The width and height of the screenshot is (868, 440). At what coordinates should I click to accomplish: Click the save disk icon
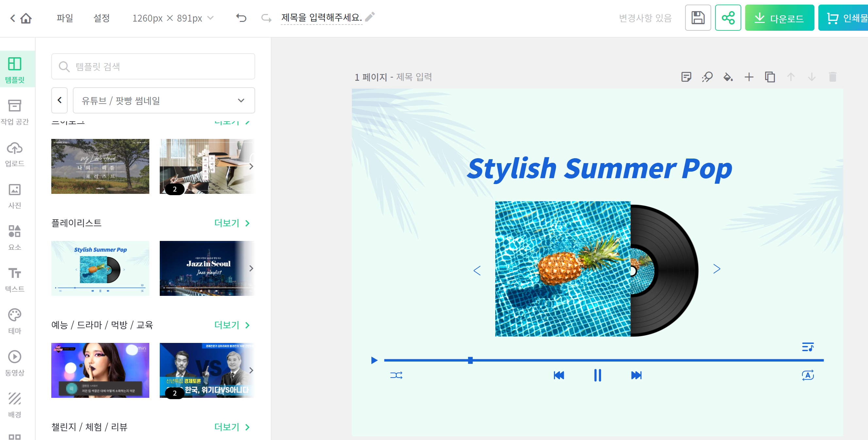pos(697,18)
